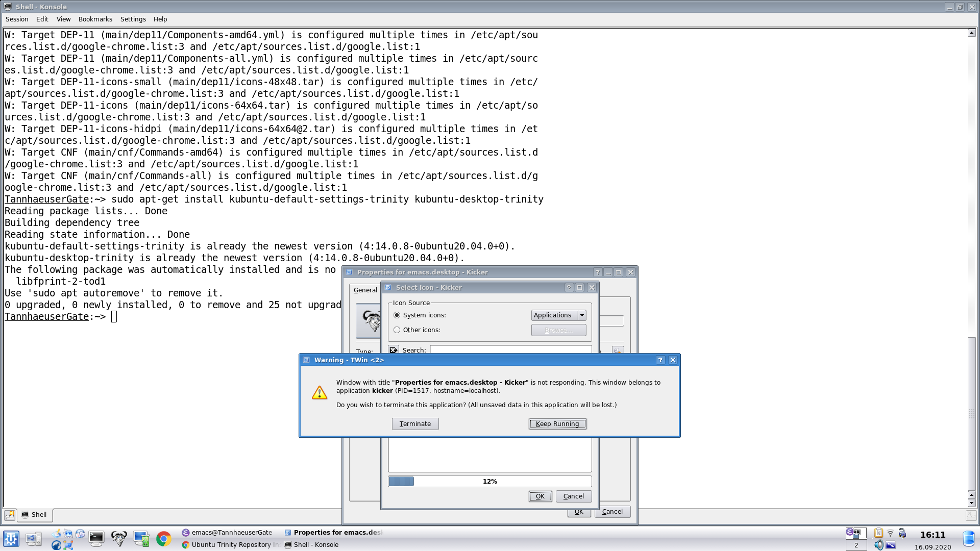Select the System icons radio button

tap(397, 315)
